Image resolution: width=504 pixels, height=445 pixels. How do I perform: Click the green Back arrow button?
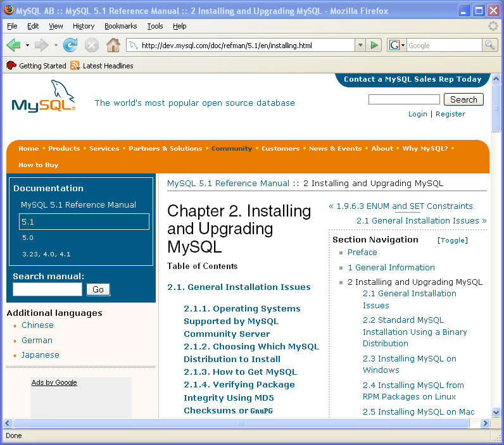point(13,46)
